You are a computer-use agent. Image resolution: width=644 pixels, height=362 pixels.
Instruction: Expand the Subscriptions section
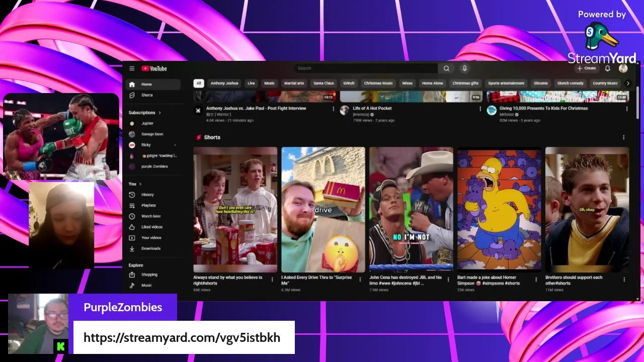(145, 113)
